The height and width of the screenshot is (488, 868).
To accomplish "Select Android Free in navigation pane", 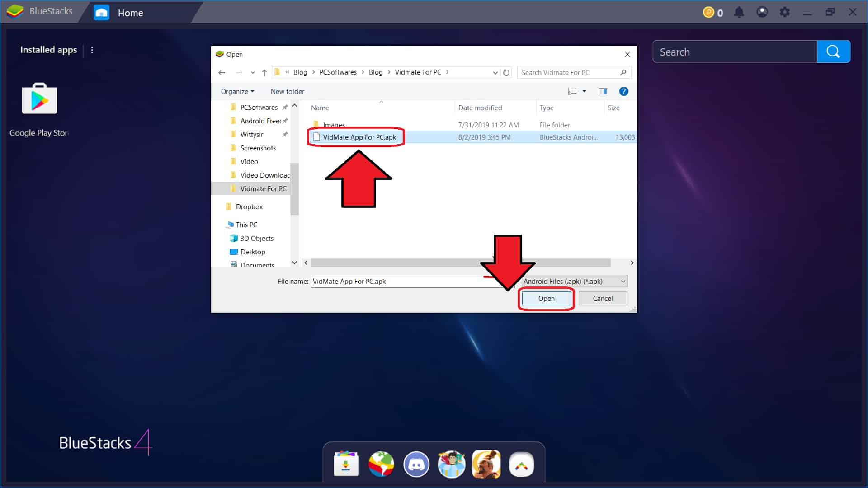I will pos(259,121).
